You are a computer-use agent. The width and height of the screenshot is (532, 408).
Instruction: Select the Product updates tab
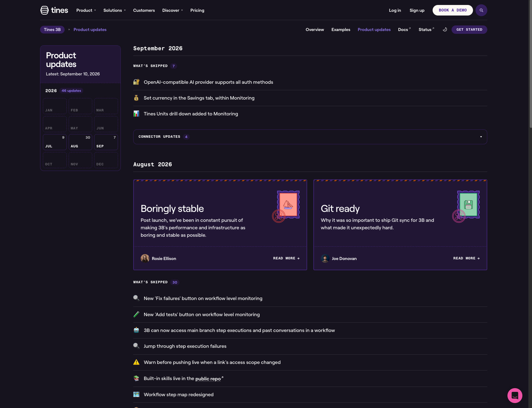tap(374, 29)
